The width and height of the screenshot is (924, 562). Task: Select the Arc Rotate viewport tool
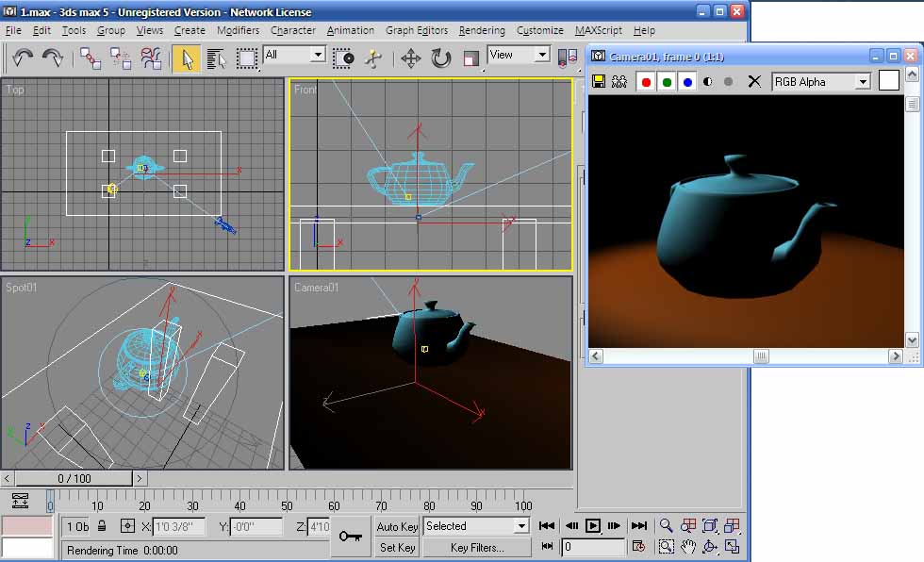[710, 547]
